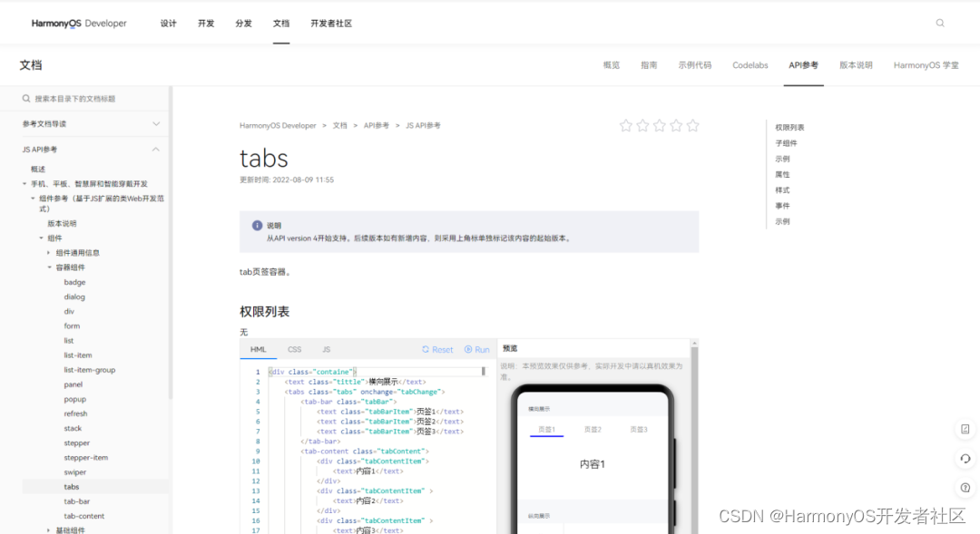Open the 版本说明 sidebar entry

[62, 224]
